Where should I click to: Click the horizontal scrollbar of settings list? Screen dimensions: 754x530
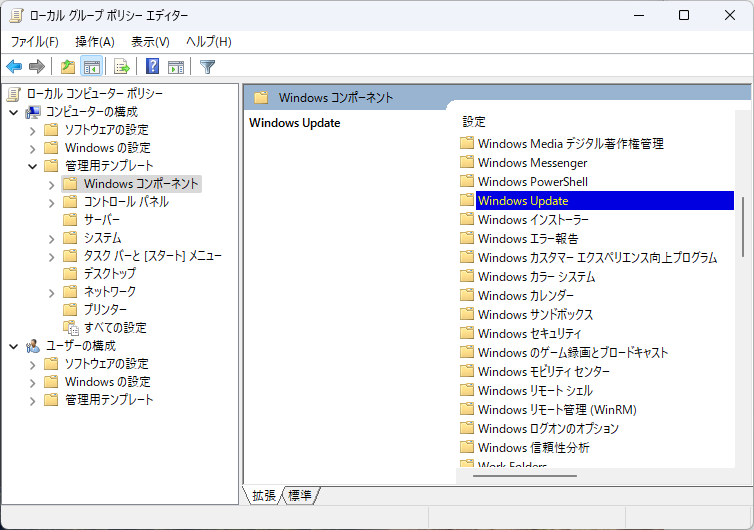tap(525, 476)
